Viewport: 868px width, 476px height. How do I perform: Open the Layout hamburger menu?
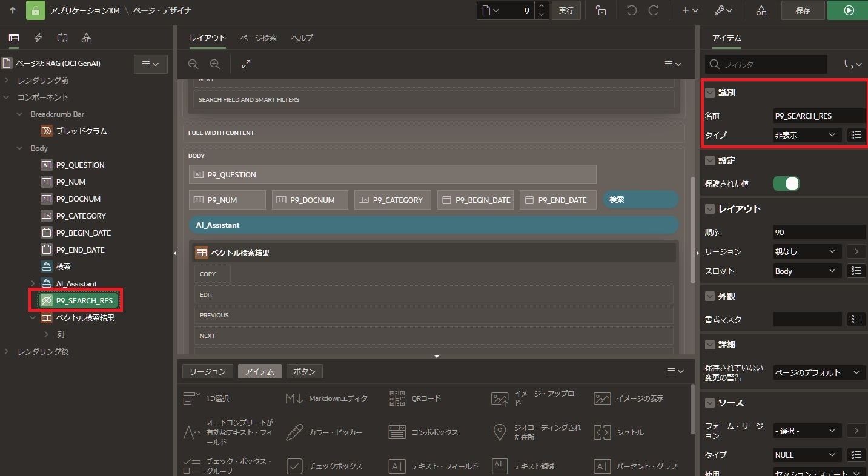click(x=673, y=64)
